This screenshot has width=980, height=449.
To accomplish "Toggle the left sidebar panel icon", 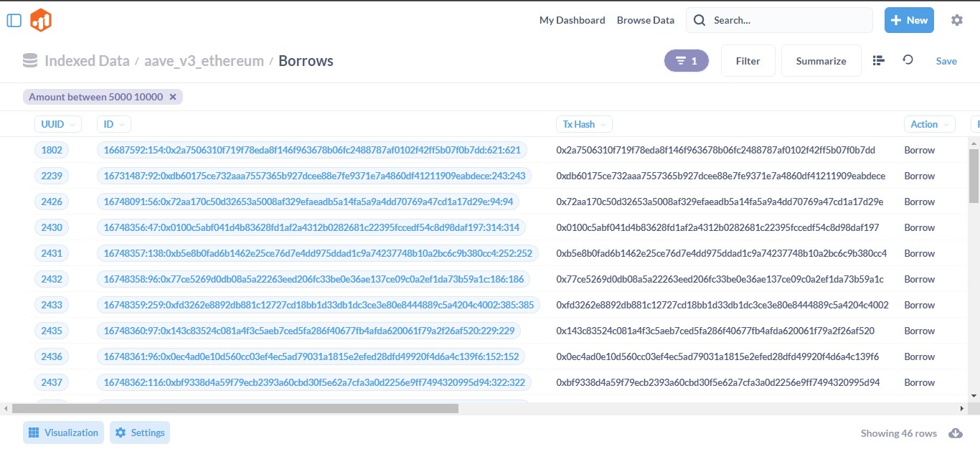I will point(14,20).
